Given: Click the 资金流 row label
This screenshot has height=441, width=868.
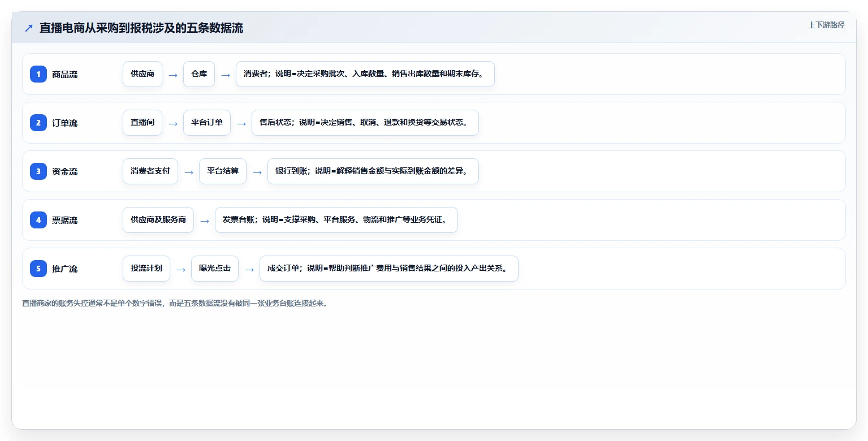Looking at the screenshot, I should coord(64,172).
